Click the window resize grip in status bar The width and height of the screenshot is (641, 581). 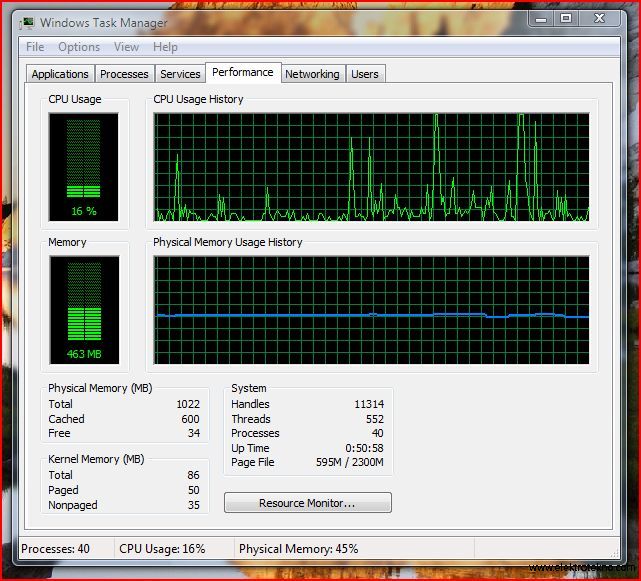pyautogui.click(x=614, y=553)
